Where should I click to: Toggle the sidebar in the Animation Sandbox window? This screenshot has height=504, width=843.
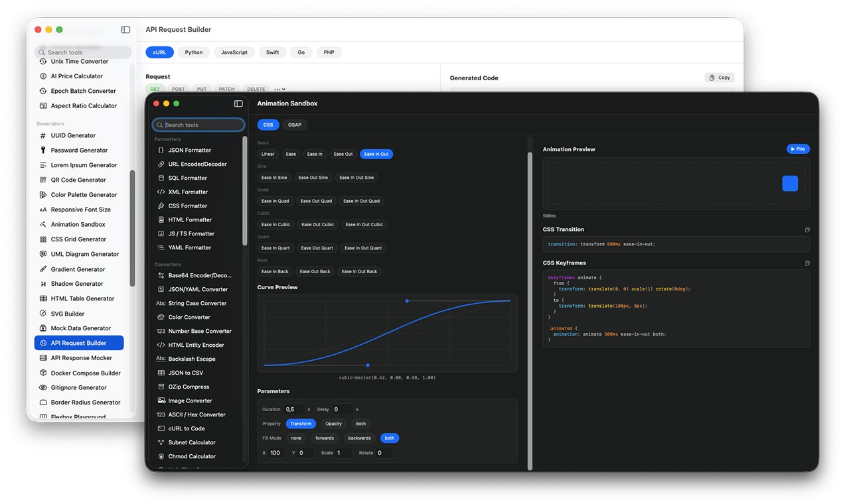pyautogui.click(x=238, y=103)
